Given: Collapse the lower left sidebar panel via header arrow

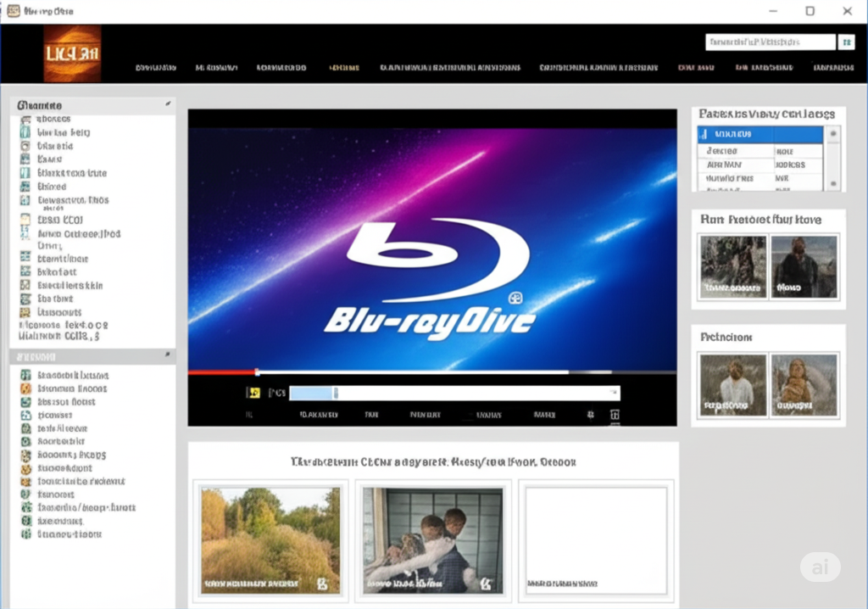Looking at the screenshot, I should tap(167, 355).
